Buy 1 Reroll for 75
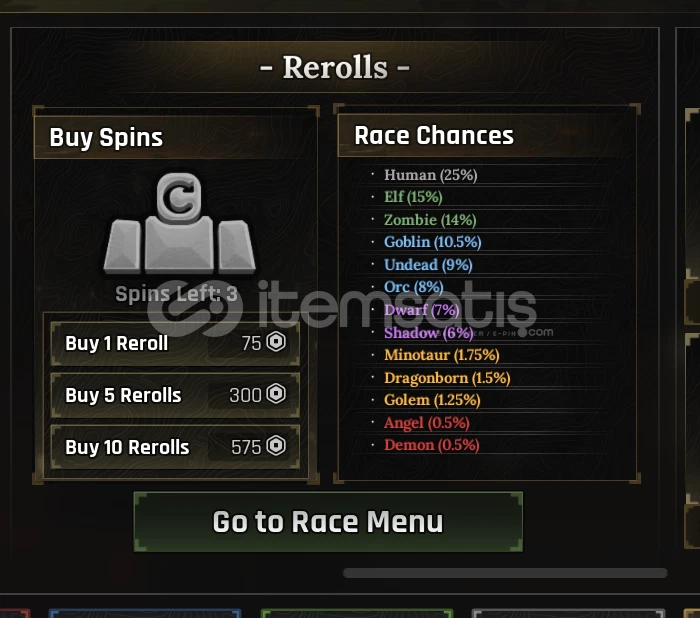 [x=175, y=343]
